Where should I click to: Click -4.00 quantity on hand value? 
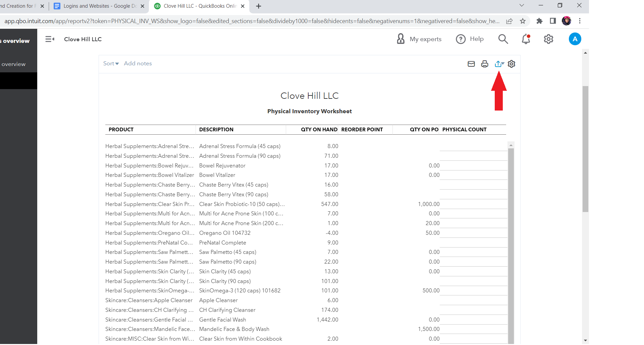click(332, 233)
